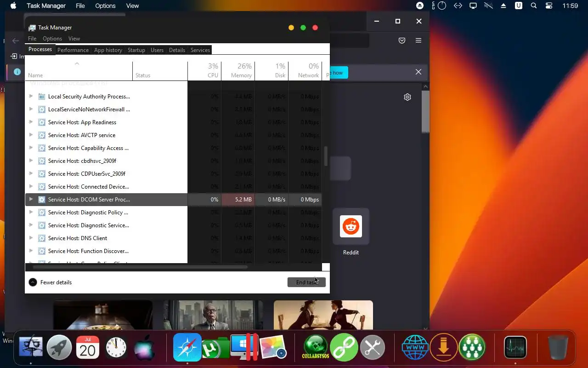Screen dimensions: 588x368
Task: Open the orange download-arrow dock icon
Action: tap(444, 347)
